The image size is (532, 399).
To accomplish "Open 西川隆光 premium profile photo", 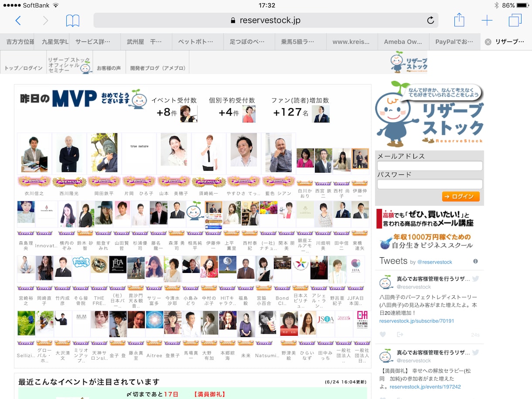I will tap(69, 153).
